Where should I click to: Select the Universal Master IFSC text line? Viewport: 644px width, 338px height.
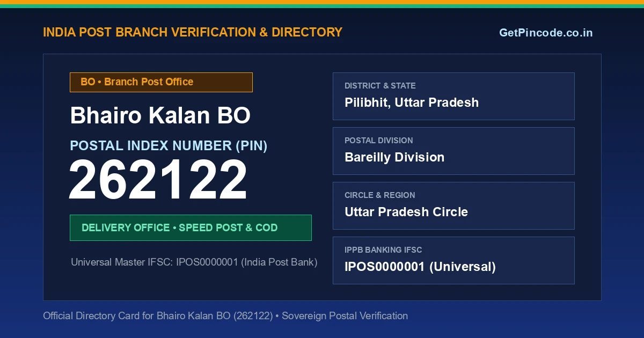click(x=194, y=262)
